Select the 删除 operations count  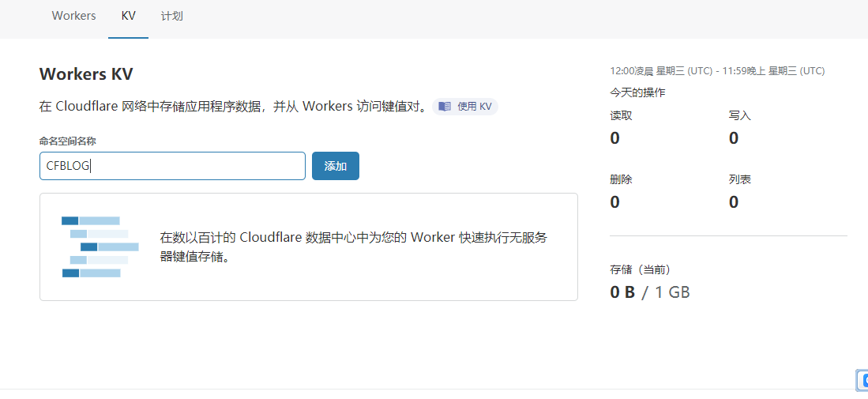pos(615,202)
